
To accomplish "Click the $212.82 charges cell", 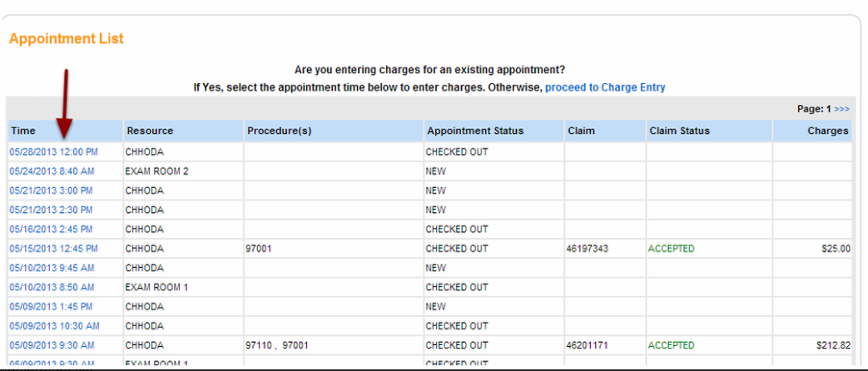I will 832,345.
